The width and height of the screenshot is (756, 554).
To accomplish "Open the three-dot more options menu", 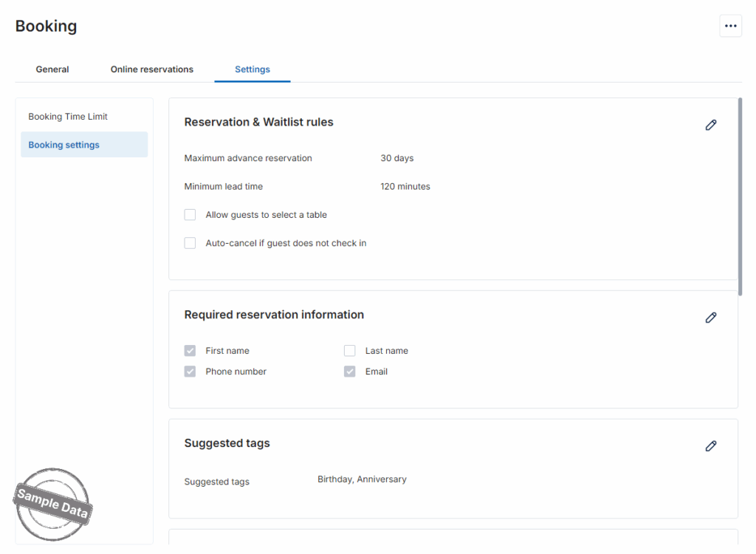I will 730,26.
